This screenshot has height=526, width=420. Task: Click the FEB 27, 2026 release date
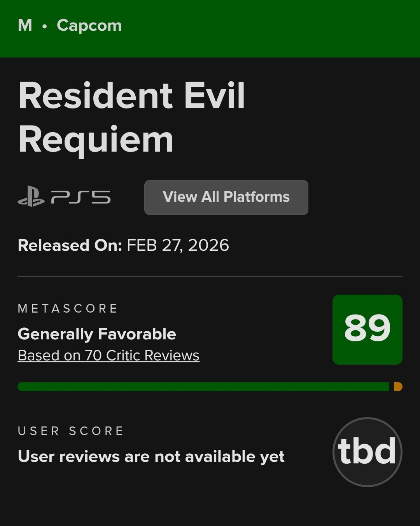pos(178,245)
